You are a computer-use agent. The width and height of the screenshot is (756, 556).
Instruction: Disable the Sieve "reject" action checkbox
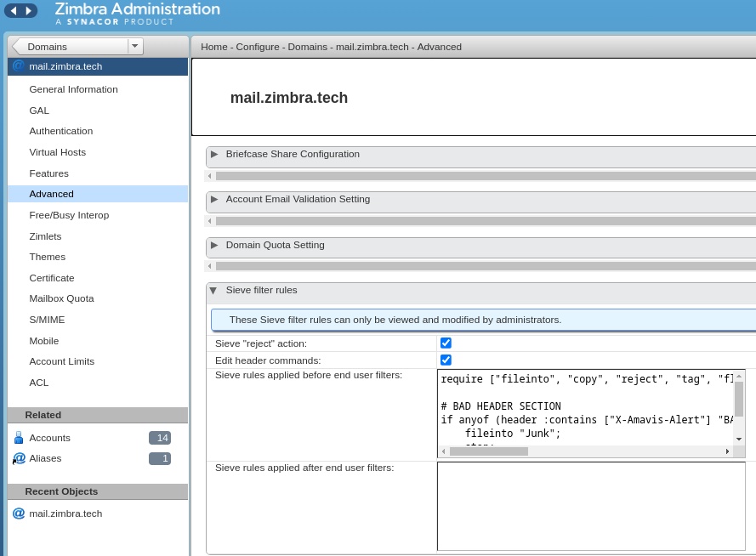click(x=446, y=343)
